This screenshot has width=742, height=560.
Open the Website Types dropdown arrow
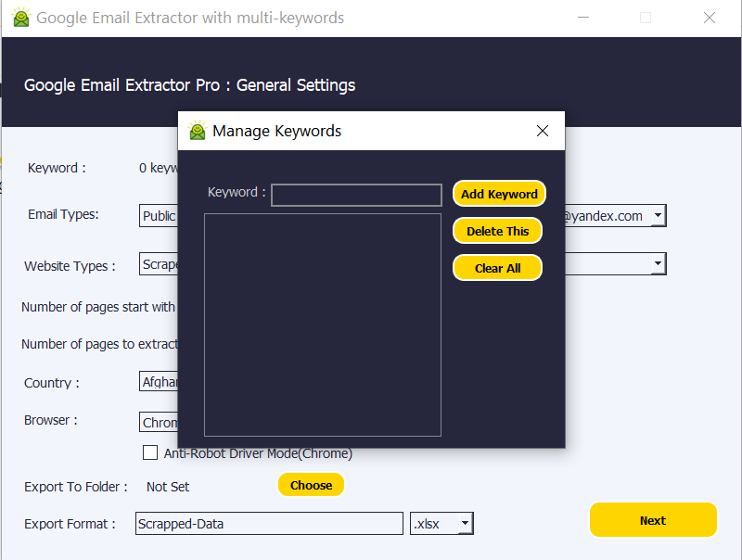click(x=658, y=264)
